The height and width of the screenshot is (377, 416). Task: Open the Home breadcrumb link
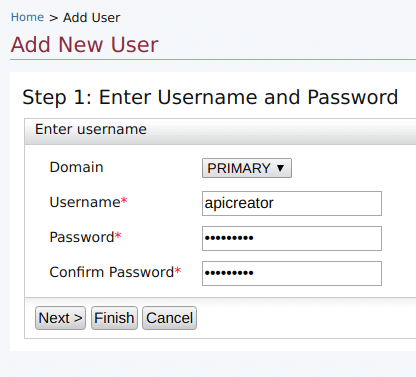[27, 17]
